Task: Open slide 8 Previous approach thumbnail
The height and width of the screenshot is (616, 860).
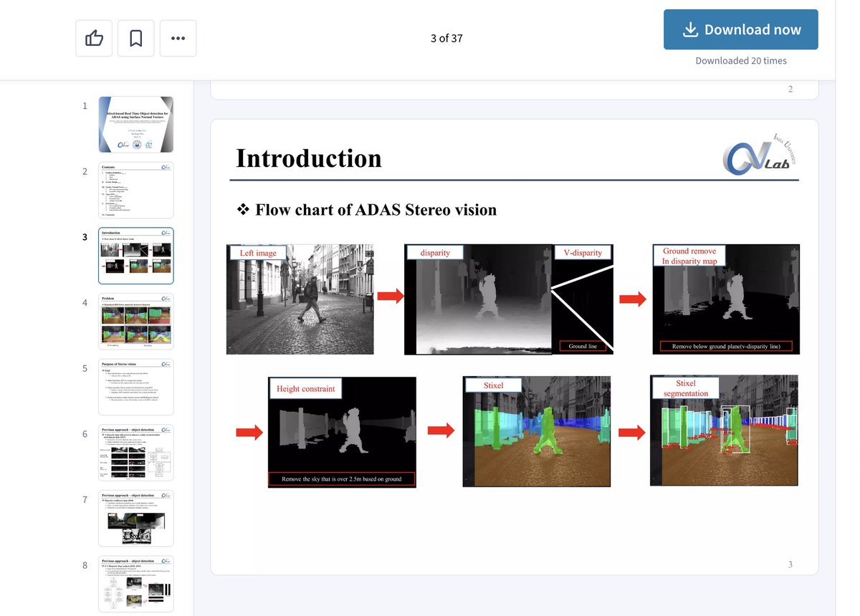Action: pyautogui.click(x=136, y=584)
